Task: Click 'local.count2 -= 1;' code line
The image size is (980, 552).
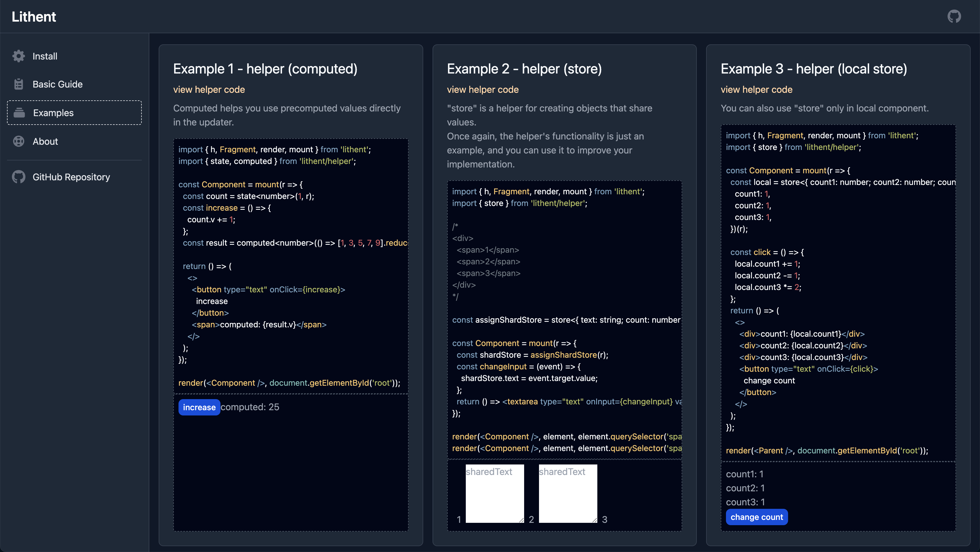Action: [x=767, y=275]
